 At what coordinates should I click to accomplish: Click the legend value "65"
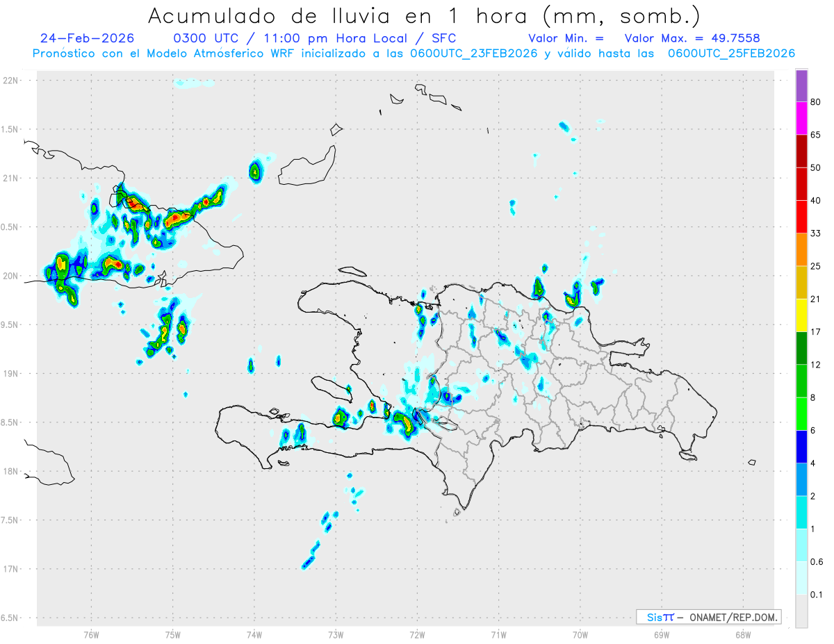coord(817,135)
